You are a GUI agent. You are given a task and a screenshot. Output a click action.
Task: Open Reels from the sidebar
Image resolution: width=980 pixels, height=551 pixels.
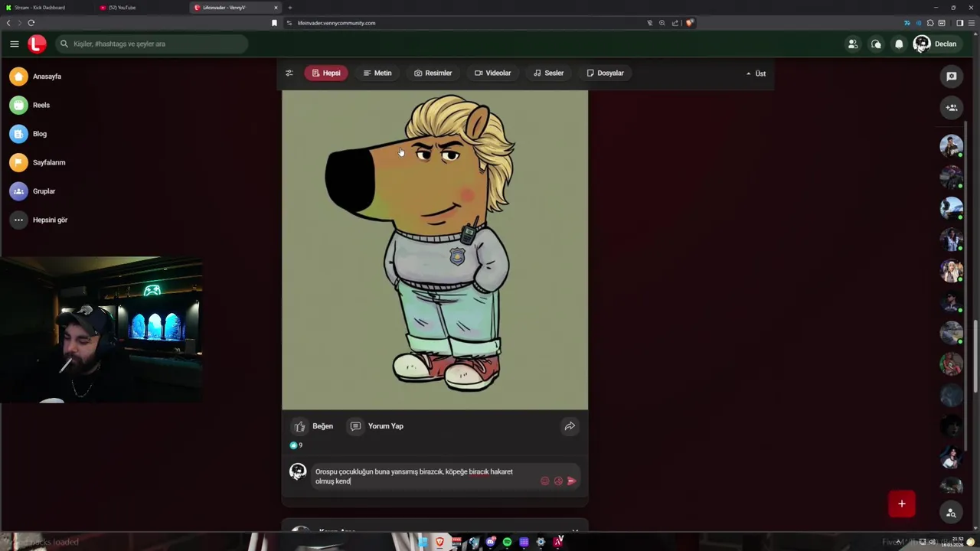click(x=30, y=105)
